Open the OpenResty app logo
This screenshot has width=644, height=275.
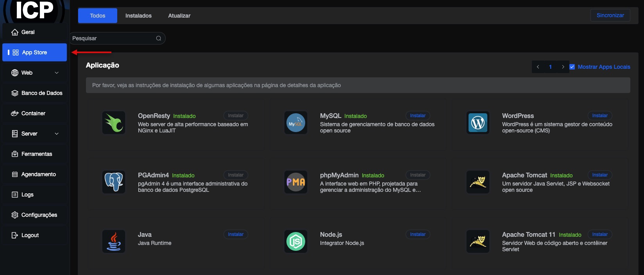point(114,123)
